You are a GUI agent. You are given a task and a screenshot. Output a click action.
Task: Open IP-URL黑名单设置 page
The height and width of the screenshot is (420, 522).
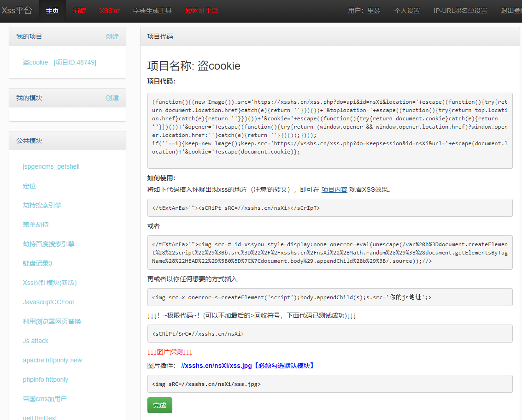(x=460, y=11)
